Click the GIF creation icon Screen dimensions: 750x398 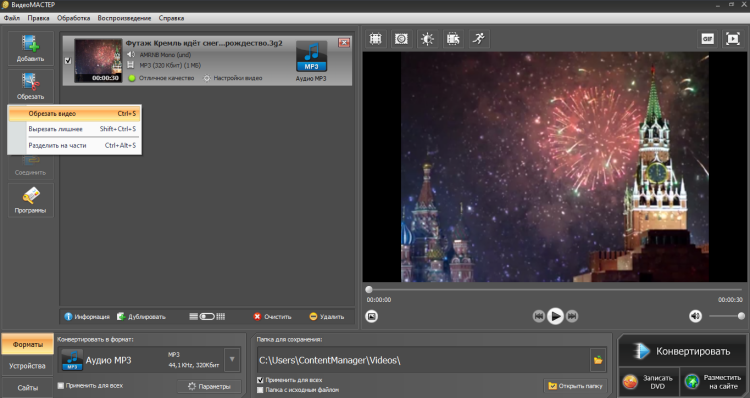707,39
